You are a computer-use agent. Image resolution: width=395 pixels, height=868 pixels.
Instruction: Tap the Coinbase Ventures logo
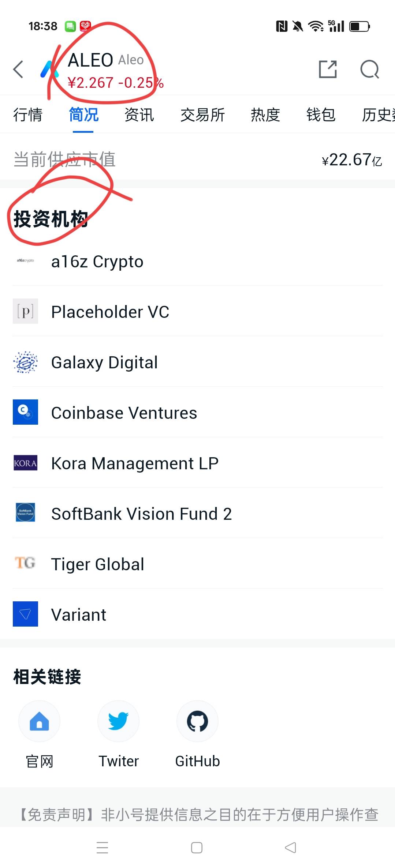25,412
